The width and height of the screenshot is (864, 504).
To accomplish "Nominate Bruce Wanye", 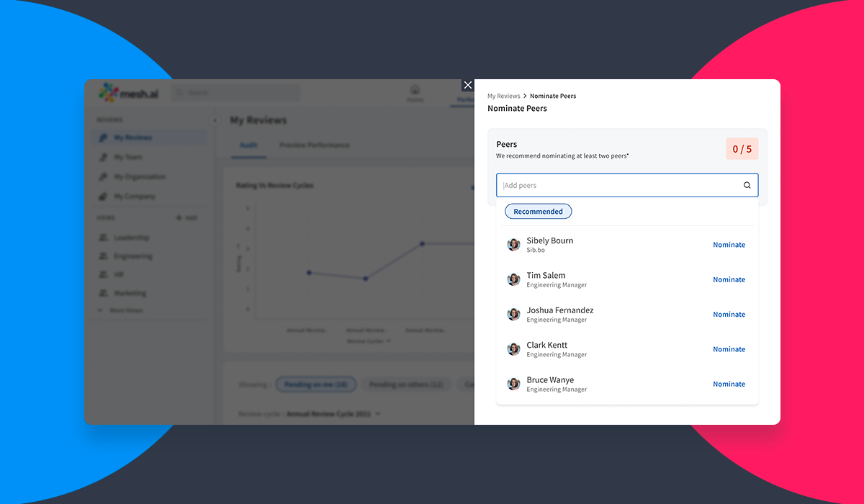I will tap(729, 384).
